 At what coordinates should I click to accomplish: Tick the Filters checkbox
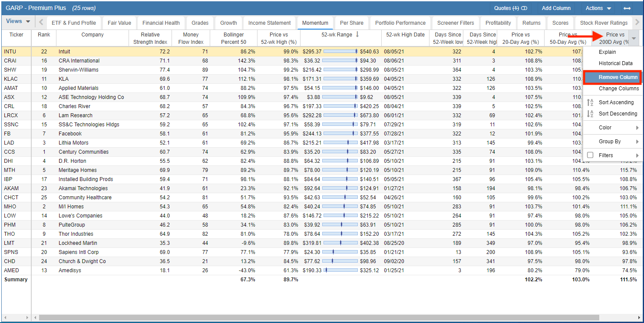click(x=590, y=155)
